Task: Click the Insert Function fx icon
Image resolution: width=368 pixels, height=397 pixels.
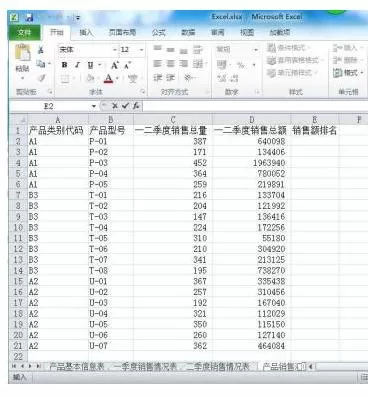Action: (136, 106)
